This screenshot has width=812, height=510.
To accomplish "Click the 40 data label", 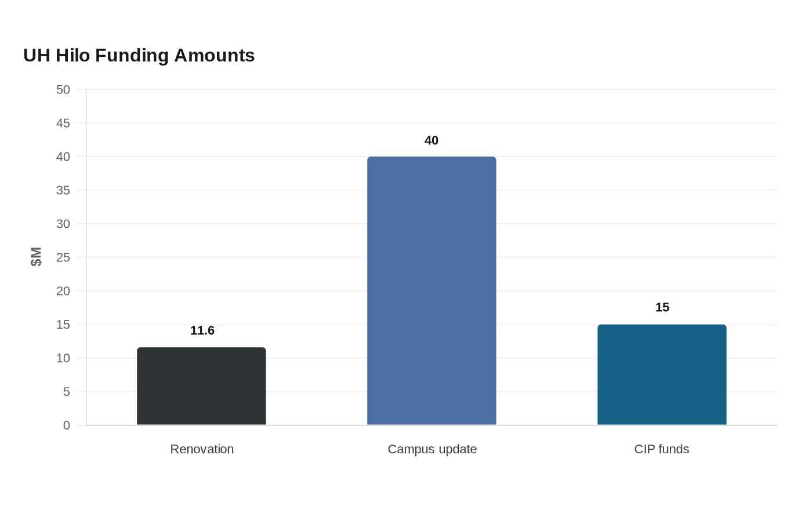I will pos(432,140).
